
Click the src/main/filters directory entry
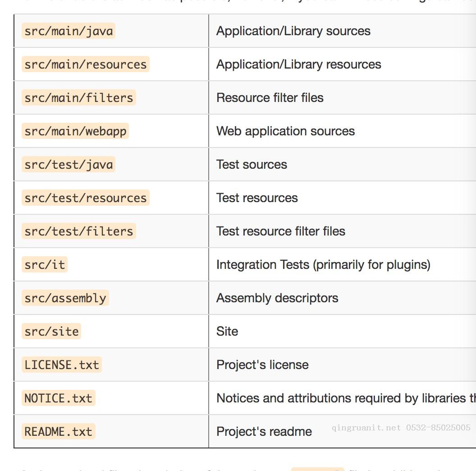[x=78, y=98]
